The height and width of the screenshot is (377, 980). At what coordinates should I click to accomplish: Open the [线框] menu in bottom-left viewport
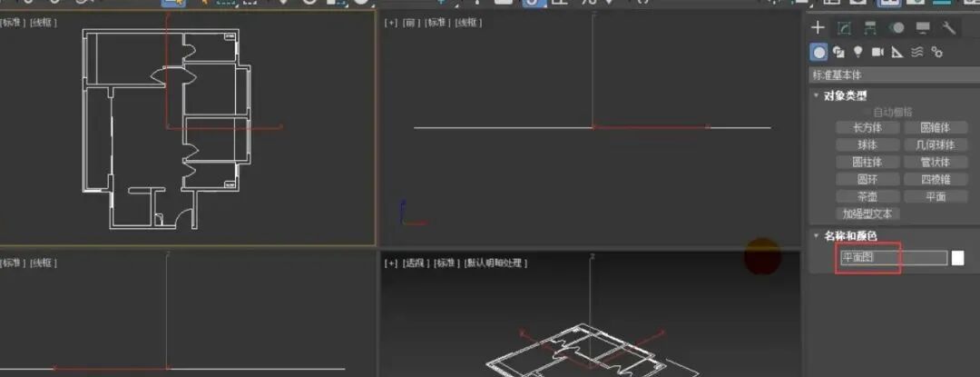pos(44,263)
